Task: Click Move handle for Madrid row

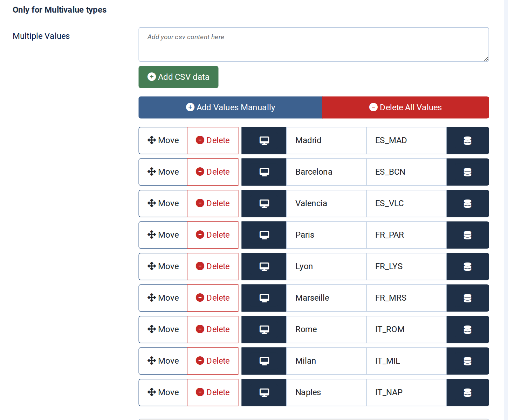Action: (163, 140)
